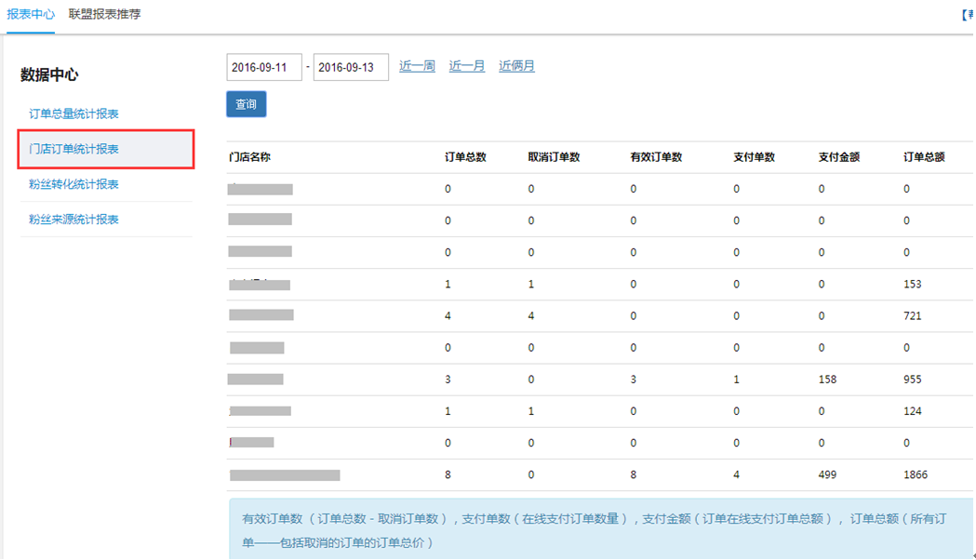Click the 支付单数 column header

point(754,157)
